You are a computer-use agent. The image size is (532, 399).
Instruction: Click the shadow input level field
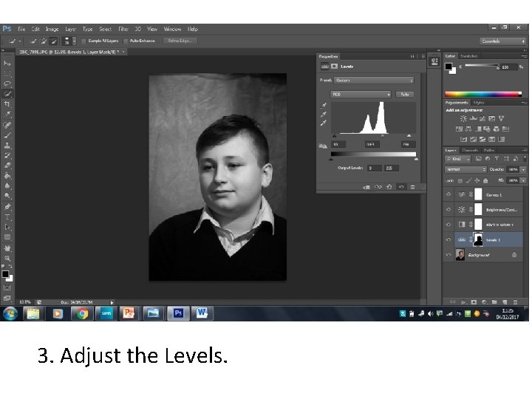338,145
